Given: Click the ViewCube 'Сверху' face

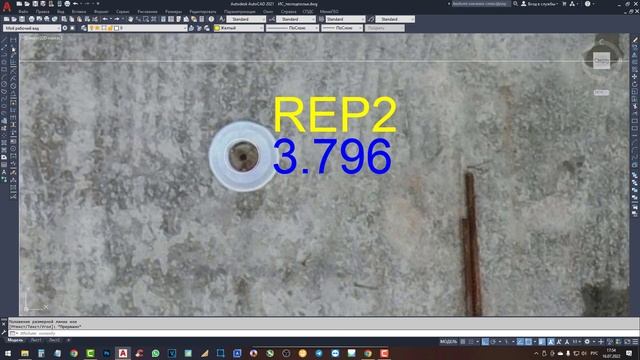Looking at the screenshot, I should pos(601,61).
